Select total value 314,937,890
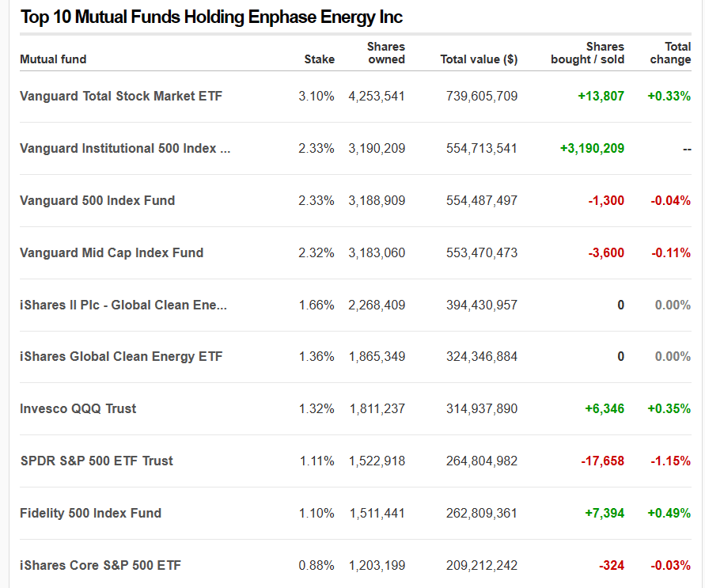 pyautogui.click(x=482, y=408)
